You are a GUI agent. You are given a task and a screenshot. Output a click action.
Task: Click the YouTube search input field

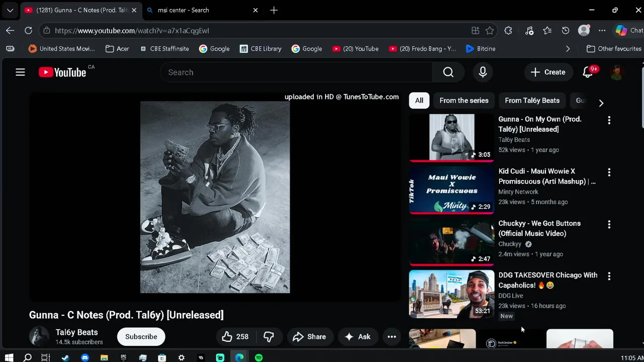tap(296, 72)
